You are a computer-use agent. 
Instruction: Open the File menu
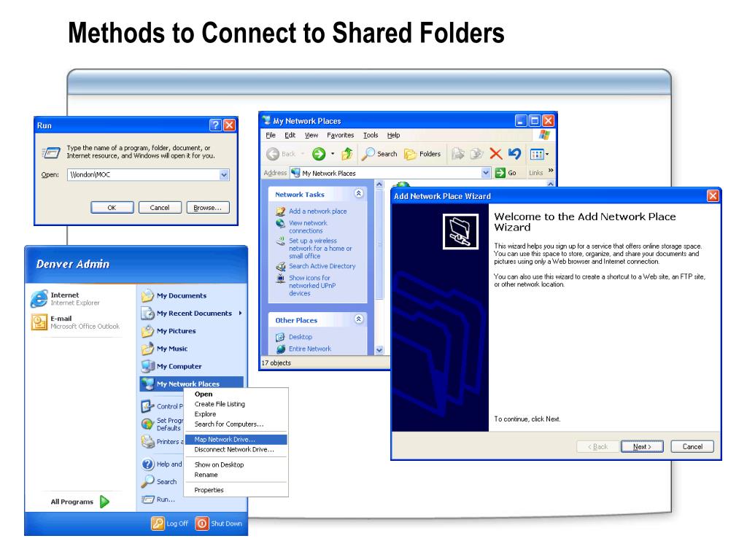[x=271, y=135]
